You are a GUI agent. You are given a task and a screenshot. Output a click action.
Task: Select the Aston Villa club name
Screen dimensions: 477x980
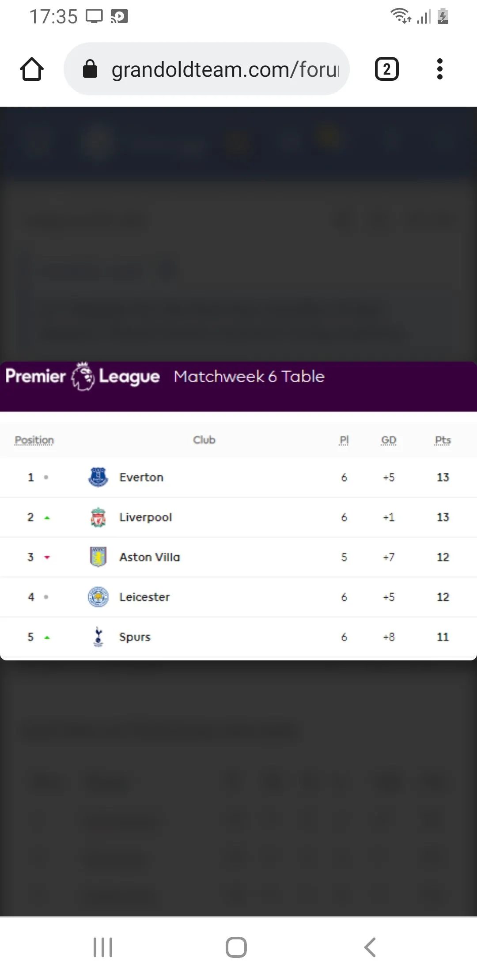(x=150, y=557)
